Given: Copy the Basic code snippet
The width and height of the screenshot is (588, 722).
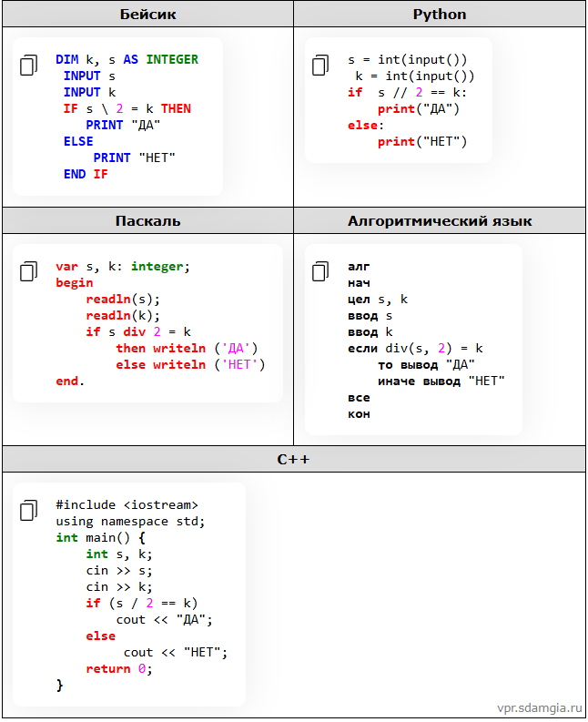Looking at the screenshot, I should point(29,66).
